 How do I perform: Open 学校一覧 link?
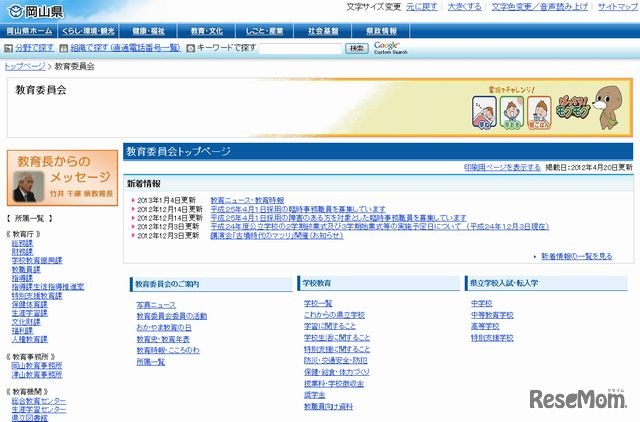318,303
